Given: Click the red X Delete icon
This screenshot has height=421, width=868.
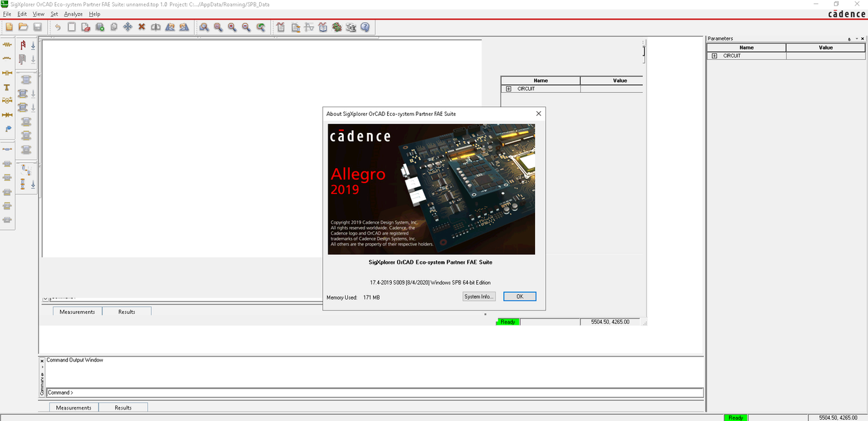Looking at the screenshot, I should [x=142, y=27].
